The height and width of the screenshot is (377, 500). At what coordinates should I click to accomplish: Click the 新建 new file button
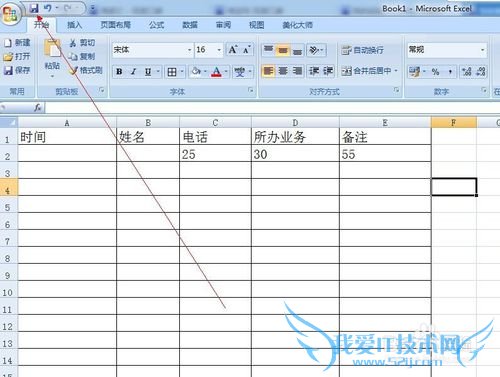pyautogui.click(x=17, y=43)
